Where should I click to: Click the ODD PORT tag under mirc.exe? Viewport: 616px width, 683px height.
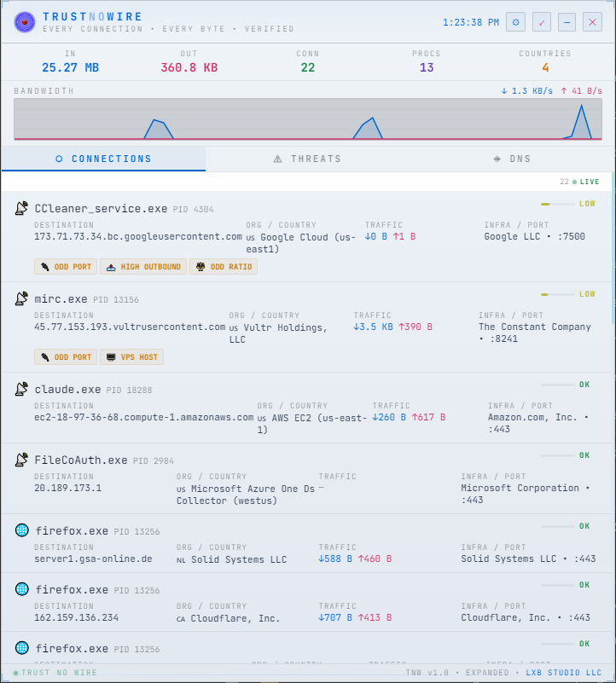coord(66,357)
